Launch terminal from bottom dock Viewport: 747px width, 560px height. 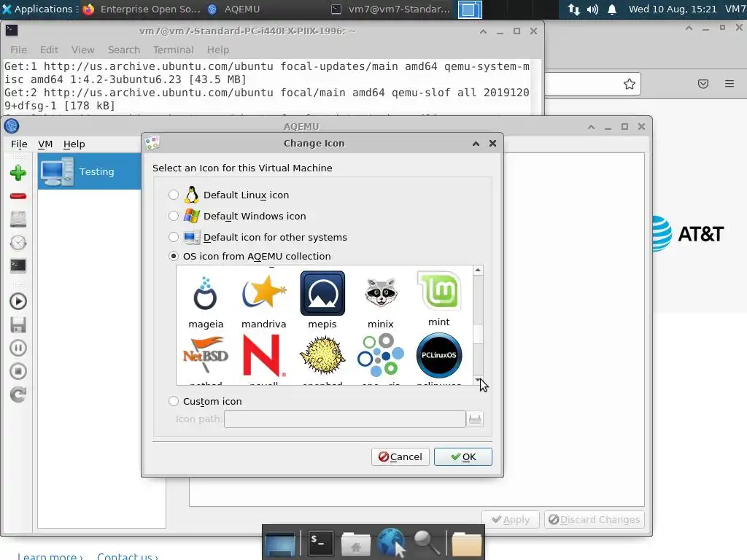[320, 543]
